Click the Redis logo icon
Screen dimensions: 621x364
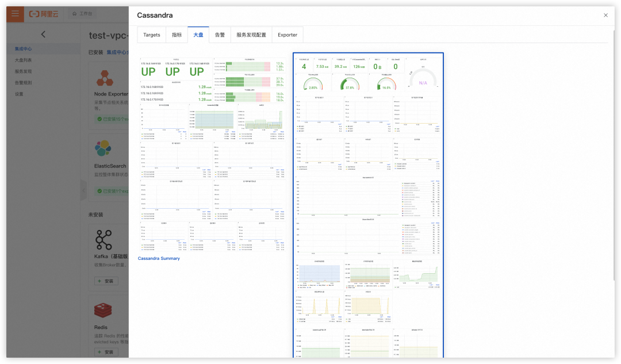103,311
